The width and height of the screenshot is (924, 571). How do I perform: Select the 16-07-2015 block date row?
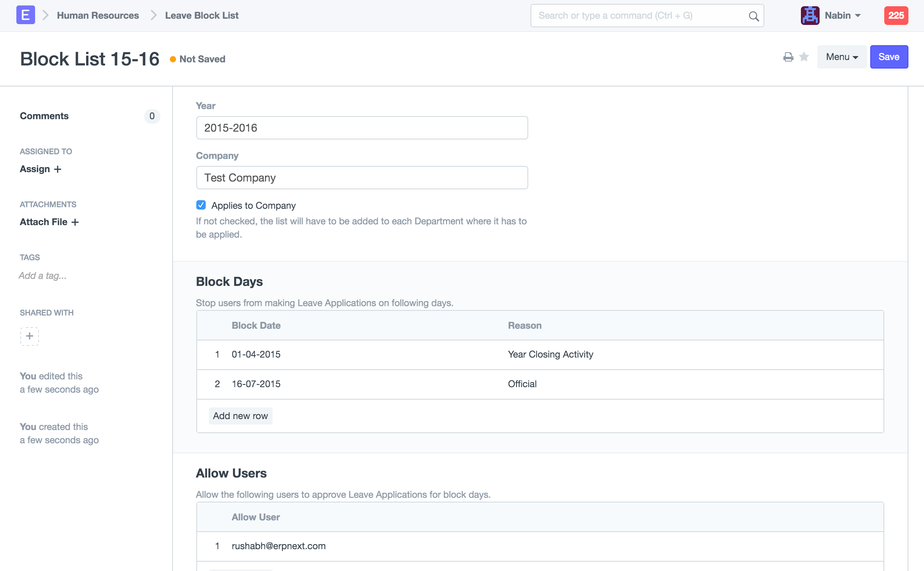256,384
